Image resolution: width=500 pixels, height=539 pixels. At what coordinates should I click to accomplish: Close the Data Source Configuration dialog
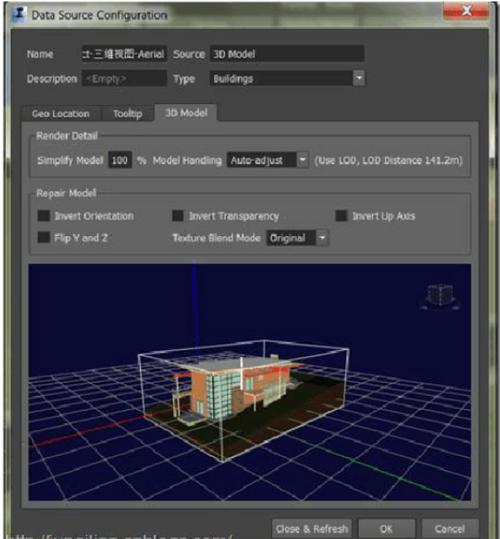click(466, 11)
